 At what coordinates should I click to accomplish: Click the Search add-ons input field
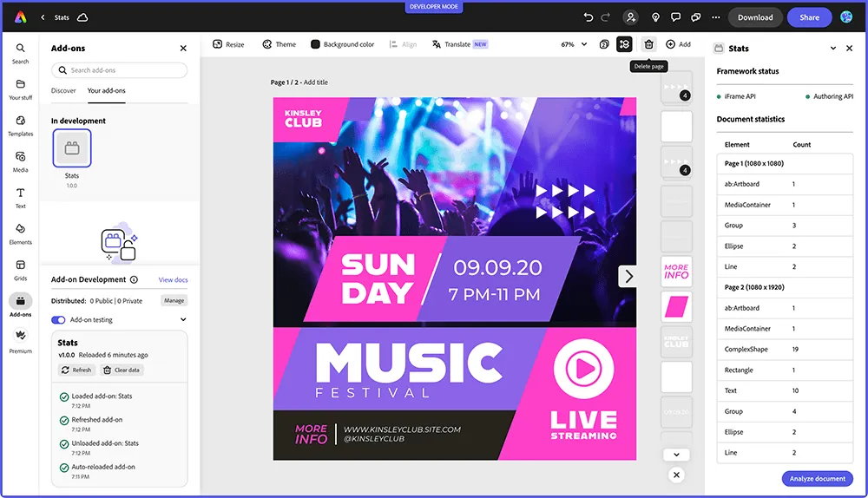tap(120, 70)
